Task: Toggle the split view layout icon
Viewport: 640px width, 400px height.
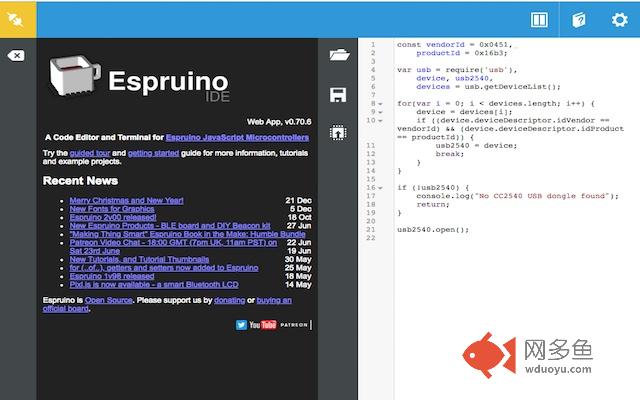Action: click(x=539, y=19)
